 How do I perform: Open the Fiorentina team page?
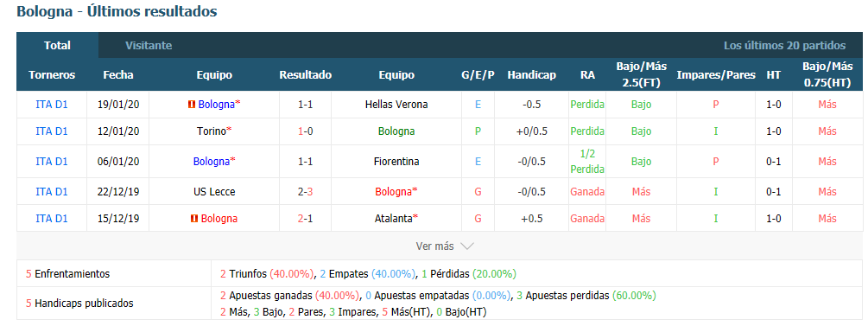[x=396, y=162]
